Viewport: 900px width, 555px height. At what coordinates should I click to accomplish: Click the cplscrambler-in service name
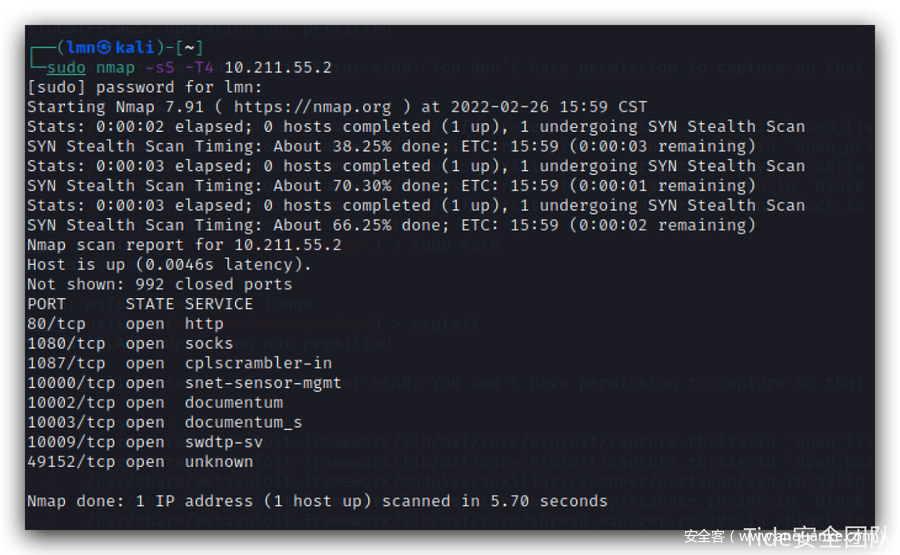pos(258,363)
